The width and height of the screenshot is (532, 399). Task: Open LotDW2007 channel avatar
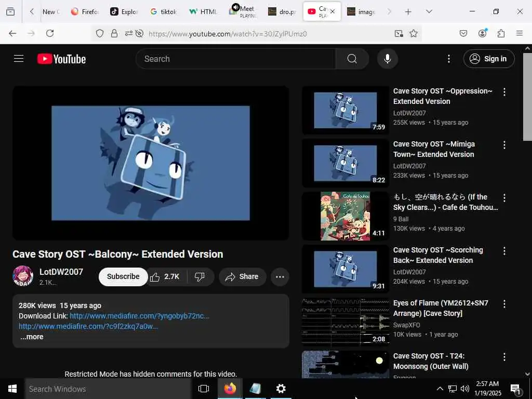click(x=23, y=276)
